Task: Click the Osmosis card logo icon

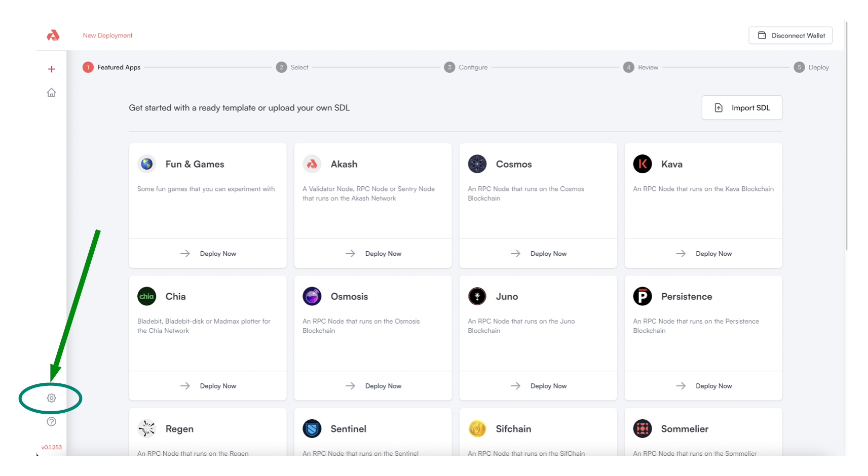Action: [312, 296]
